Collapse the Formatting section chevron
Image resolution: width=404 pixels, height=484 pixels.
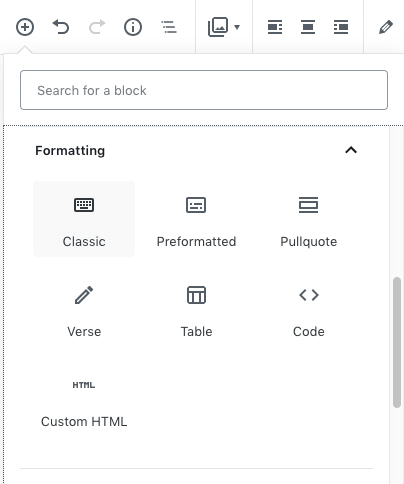coord(351,150)
